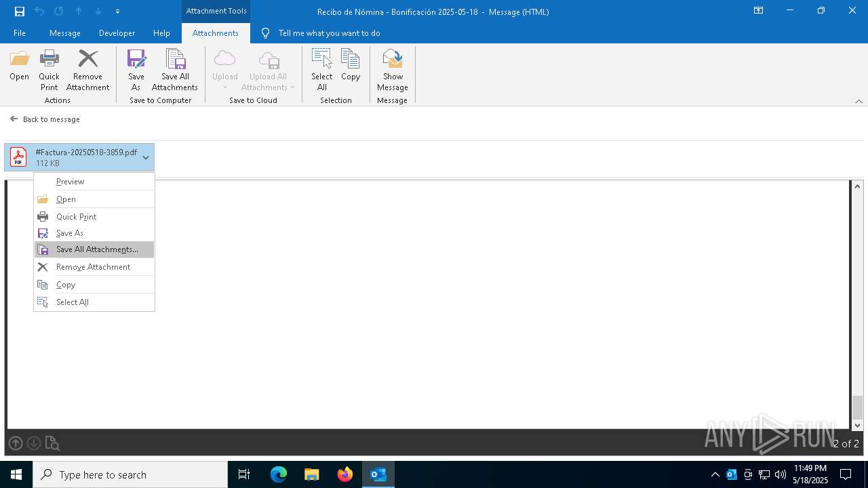The width and height of the screenshot is (868, 488).
Task: Click next page arrow in PDF preview
Action: (34, 443)
